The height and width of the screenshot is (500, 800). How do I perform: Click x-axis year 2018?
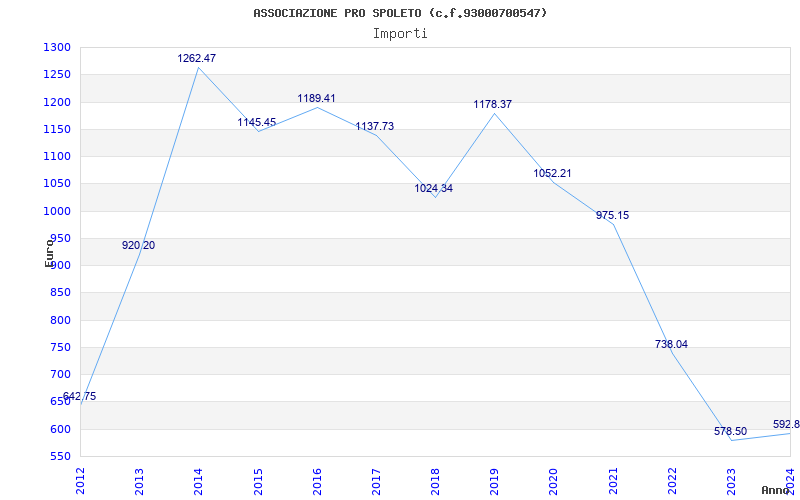click(435, 481)
